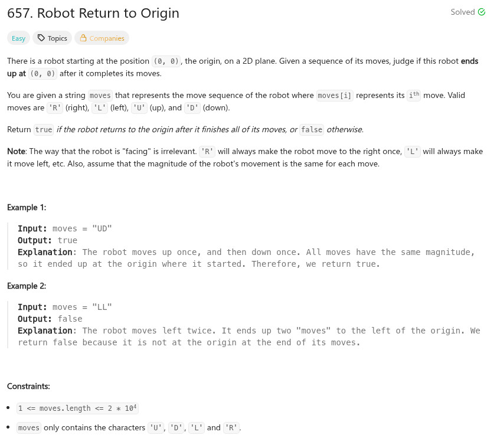Screen dimensions: 494x448
Task: Click the Example 1 heading
Action: point(27,207)
